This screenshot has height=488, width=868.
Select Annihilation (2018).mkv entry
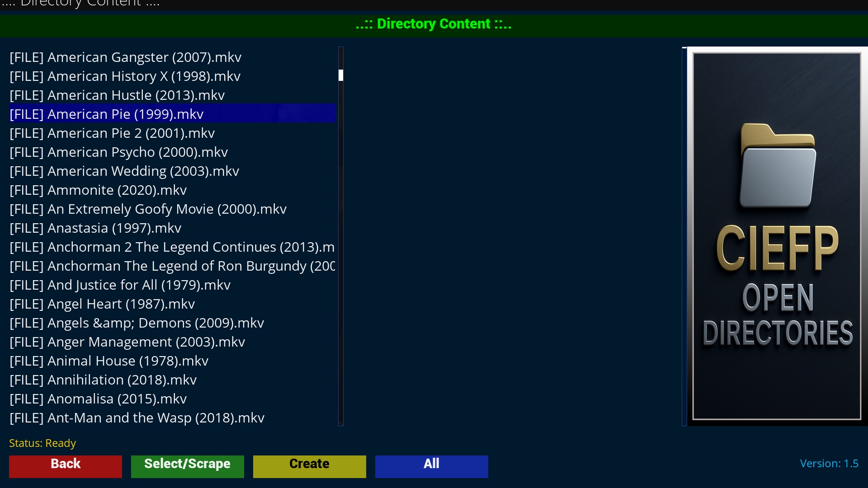pyautogui.click(x=172, y=380)
